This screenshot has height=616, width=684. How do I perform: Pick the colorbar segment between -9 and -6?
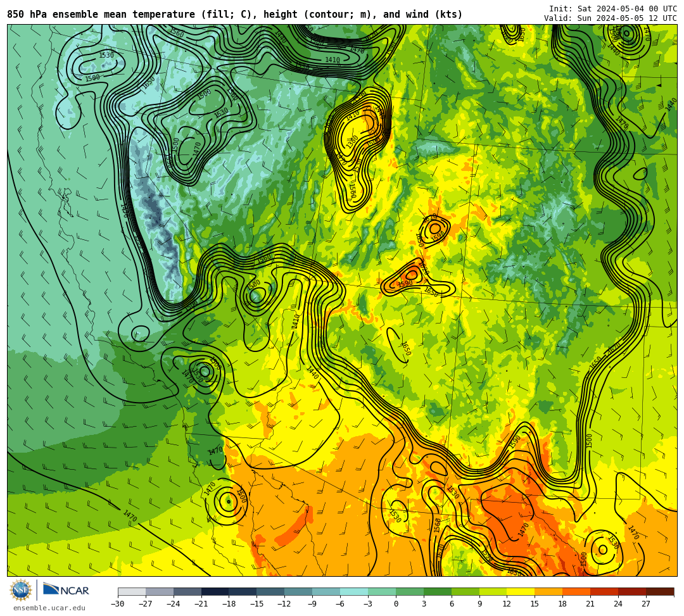(326, 591)
